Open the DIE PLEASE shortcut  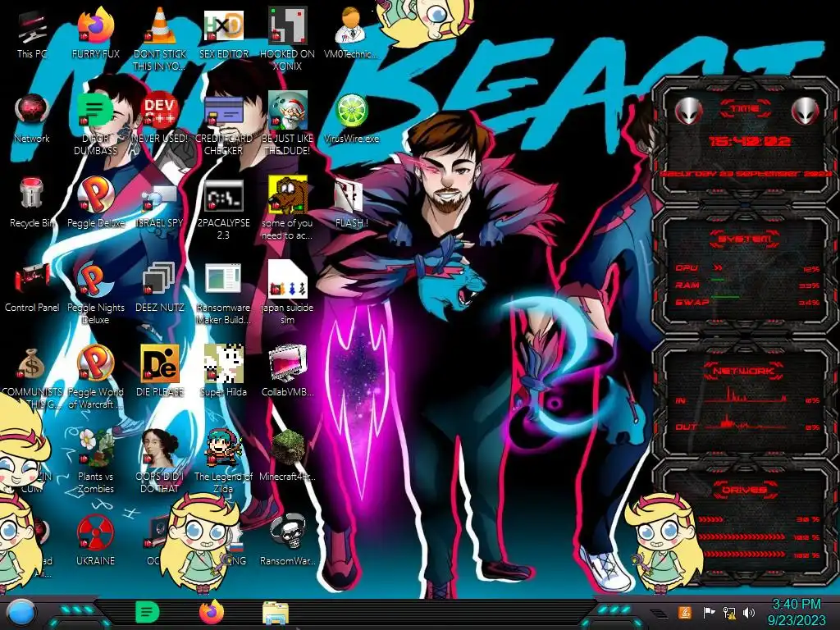160,372
